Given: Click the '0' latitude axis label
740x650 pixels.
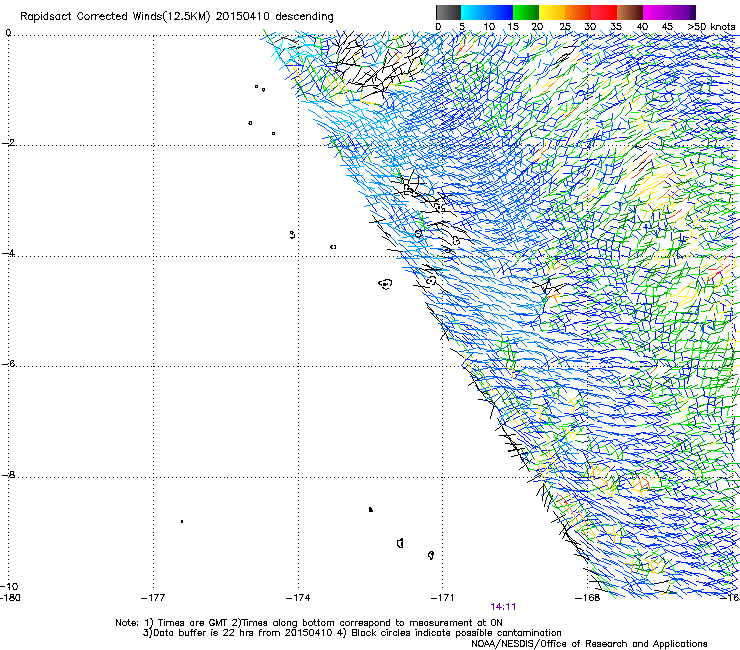Looking at the screenshot, I should [8, 33].
